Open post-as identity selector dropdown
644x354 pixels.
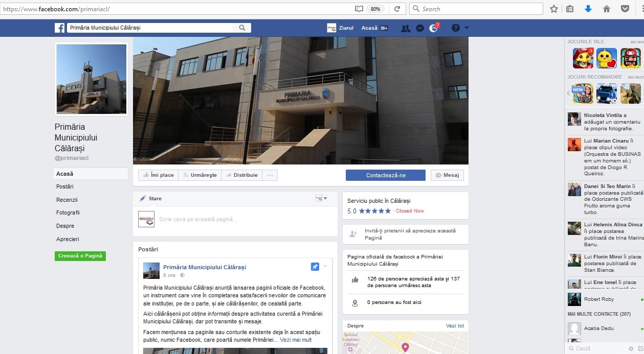point(321,198)
